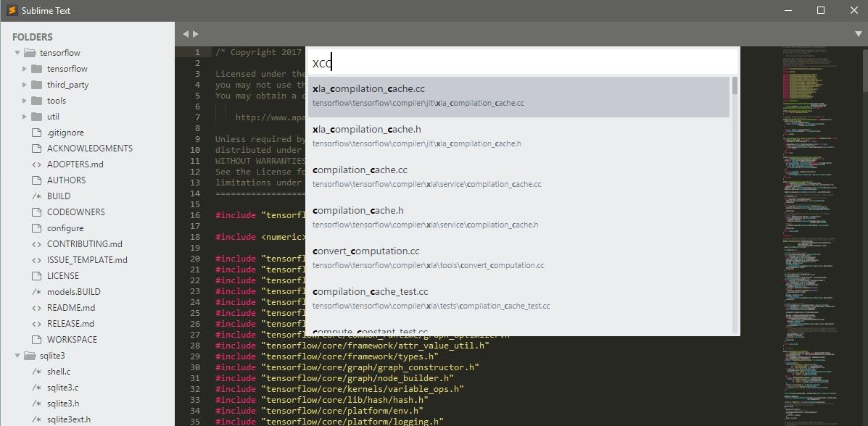868x426 pixels.
Task: Click the results list scrollbar thumb
Action: pyautogui.click(x=735, y=85)
